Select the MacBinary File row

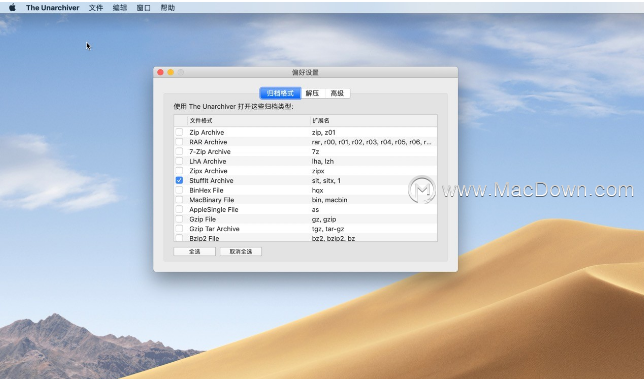305,200
